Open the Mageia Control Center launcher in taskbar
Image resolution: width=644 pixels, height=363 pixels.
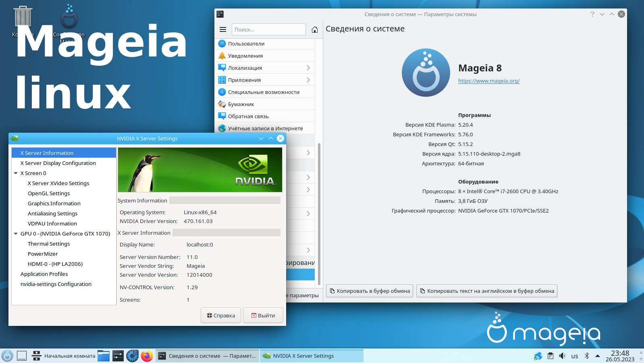tap(132, 356)
